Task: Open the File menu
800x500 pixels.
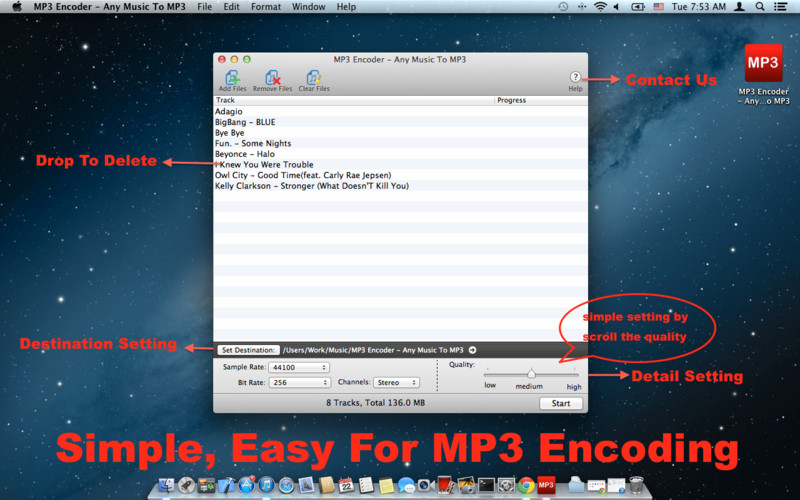Action: coord(205,7)
